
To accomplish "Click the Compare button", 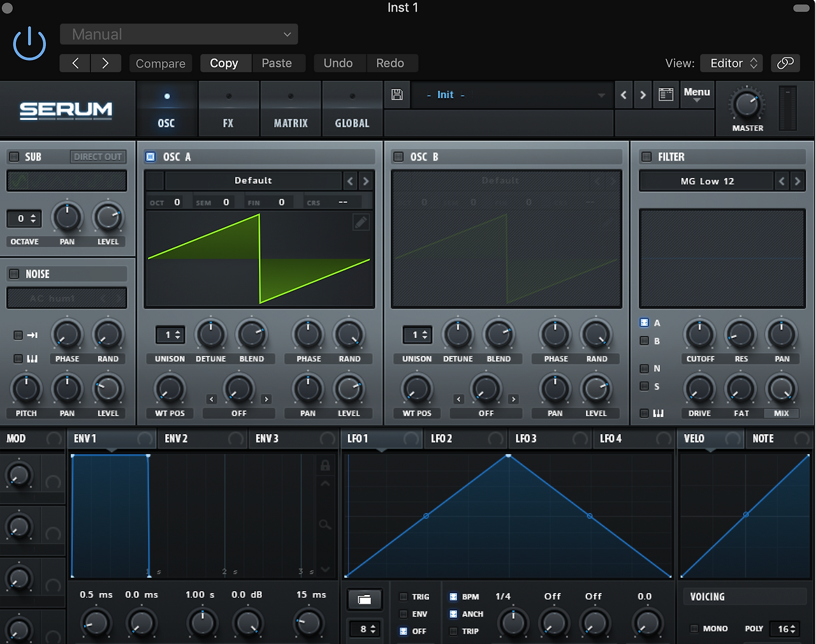I will click(x=161, y=63).
